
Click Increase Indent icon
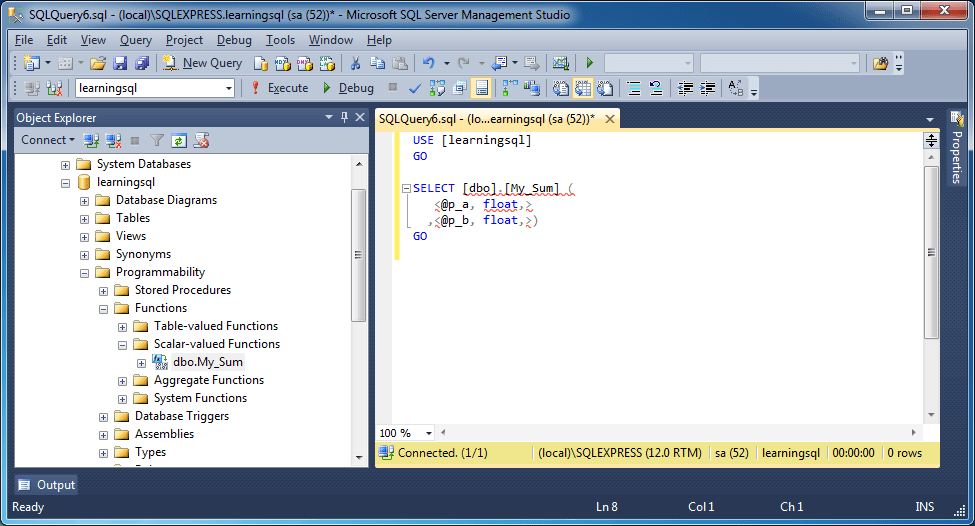707,88
